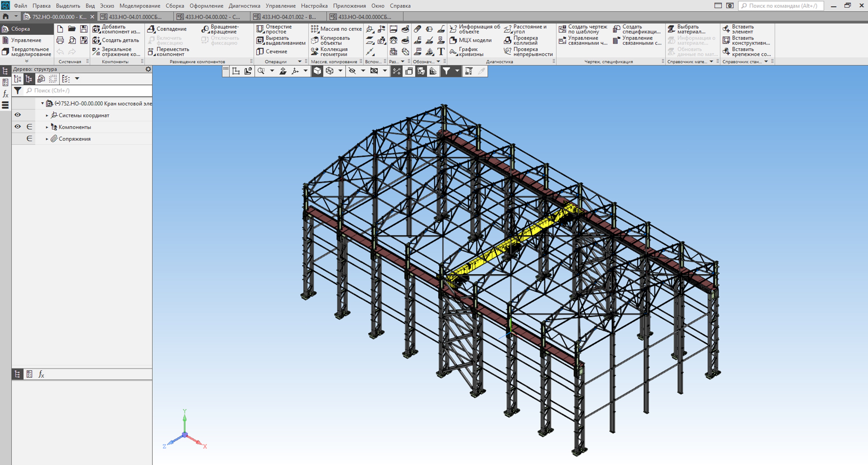Expand the Mates tree node
This screenshot has height=465, width=868.
pos(47,139)
